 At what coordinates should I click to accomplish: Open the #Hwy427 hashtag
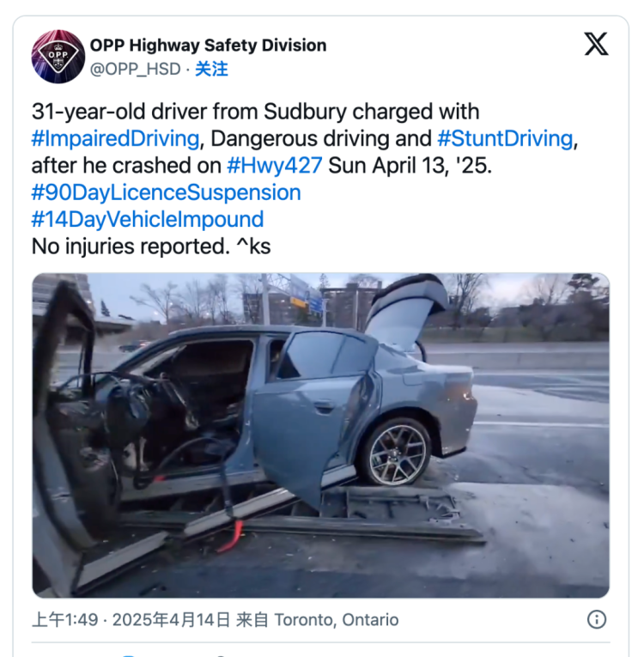click(x=275, y=166)
